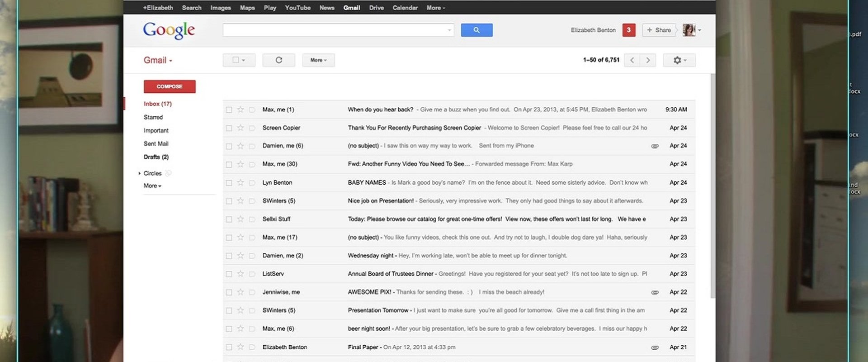Select the Lyn Benton email checkbox
The height and width of the screenshot is (362, 868).
[229, 183]
